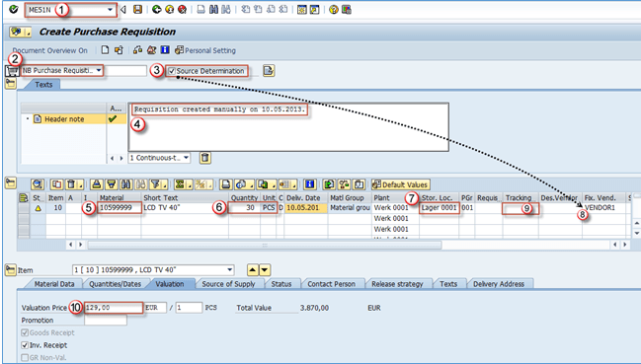Screen dimensions: 641x364
Task: Click the red Cancel icon in toolbar
Action: 183,9
